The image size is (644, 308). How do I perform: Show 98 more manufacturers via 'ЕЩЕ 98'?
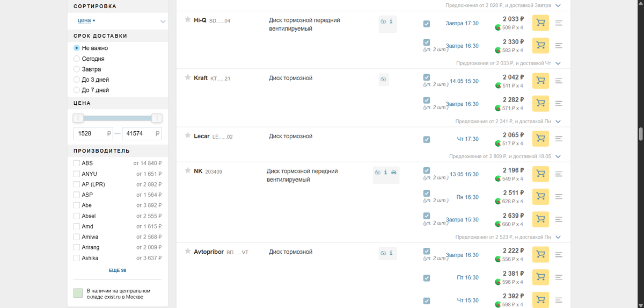click(118, 270)
